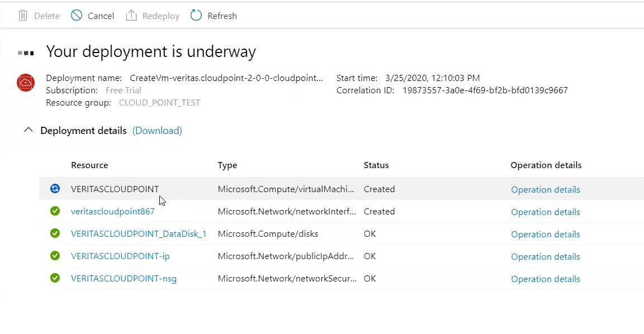View Operation details for the virtual machine row

pyautogui.click(x=546, y=189)
